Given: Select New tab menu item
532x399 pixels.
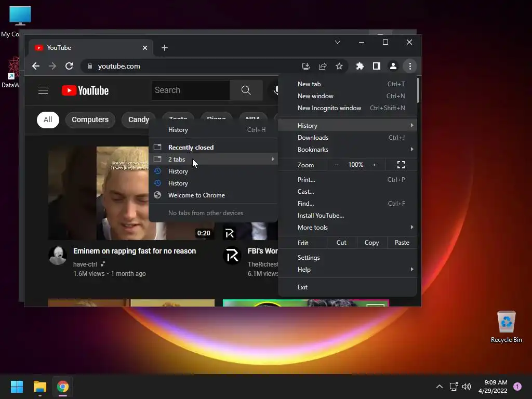Looking at the screenshot, I should pos(348,84).
